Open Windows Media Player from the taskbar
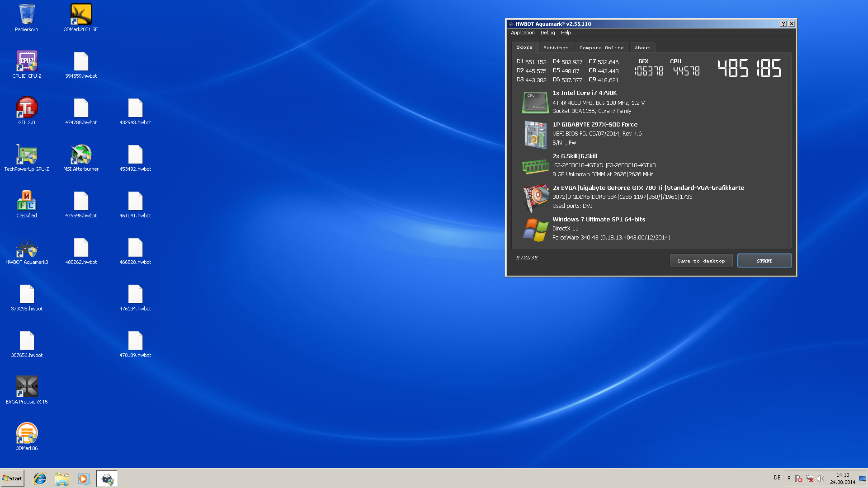The width and height of the screenshot is (868, 488). pos(84,479)
